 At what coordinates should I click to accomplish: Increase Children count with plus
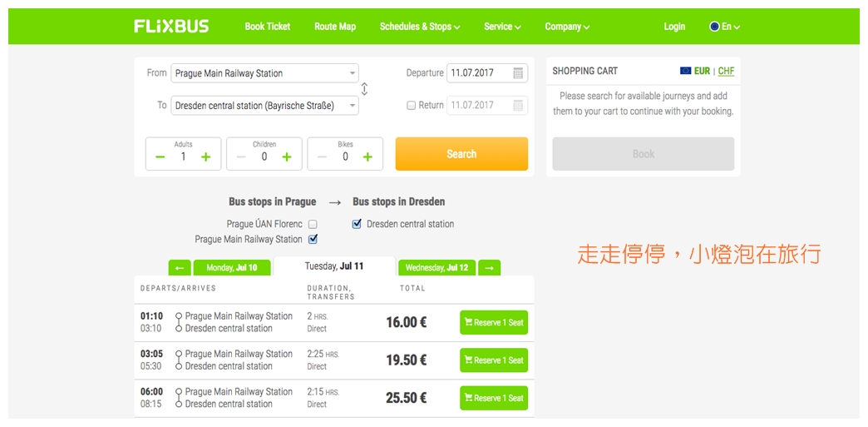tap(287, 157)
